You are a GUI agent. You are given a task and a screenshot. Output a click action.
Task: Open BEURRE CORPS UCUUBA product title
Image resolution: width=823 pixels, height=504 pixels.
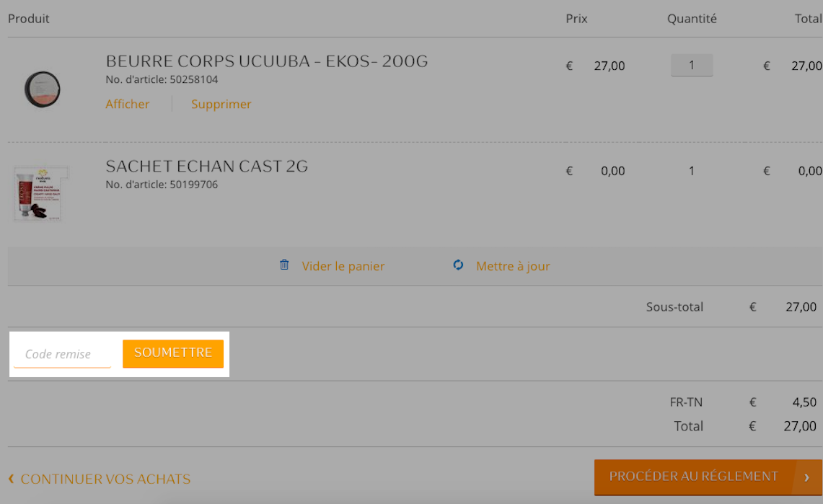click(x=267, y=61)
